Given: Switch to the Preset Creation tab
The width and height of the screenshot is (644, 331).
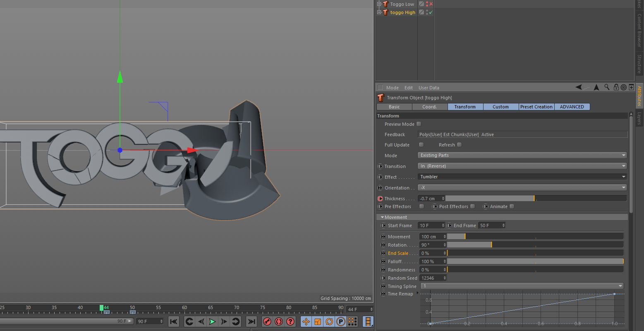Looking at the screenshot, I should [536, 107].
